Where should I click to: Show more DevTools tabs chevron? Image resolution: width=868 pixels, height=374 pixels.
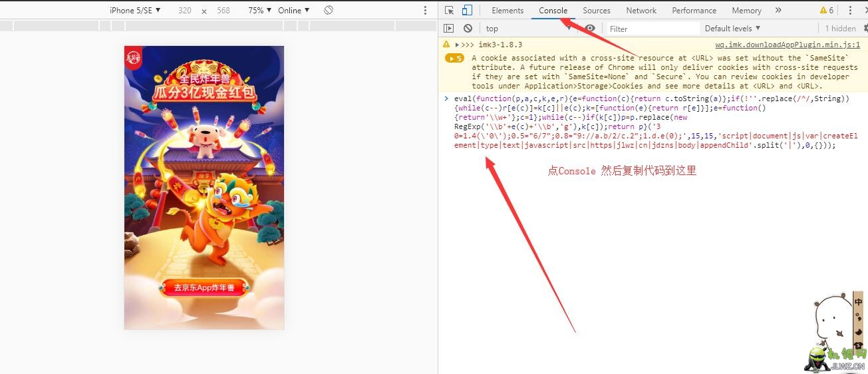point(778,10)
